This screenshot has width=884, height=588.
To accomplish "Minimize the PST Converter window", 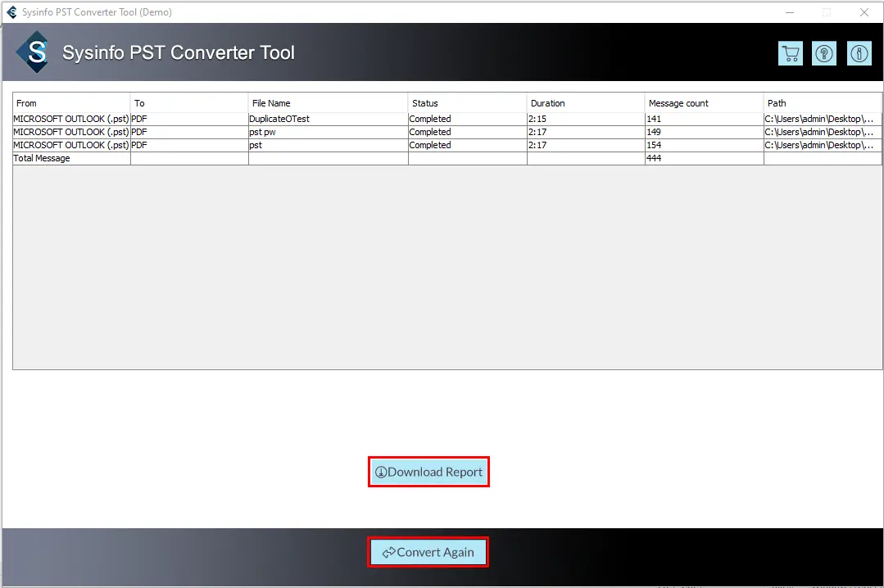I will pos(790,12).
